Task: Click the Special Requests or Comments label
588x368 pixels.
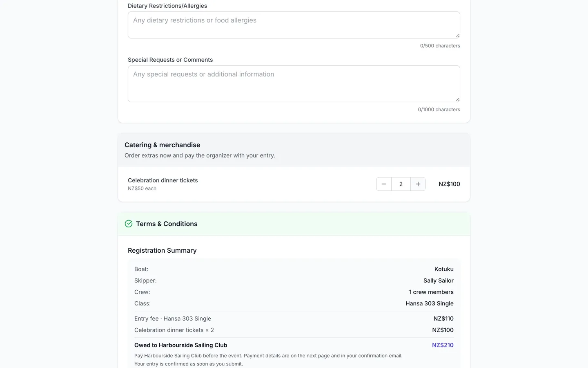Action: coord(170,60)
